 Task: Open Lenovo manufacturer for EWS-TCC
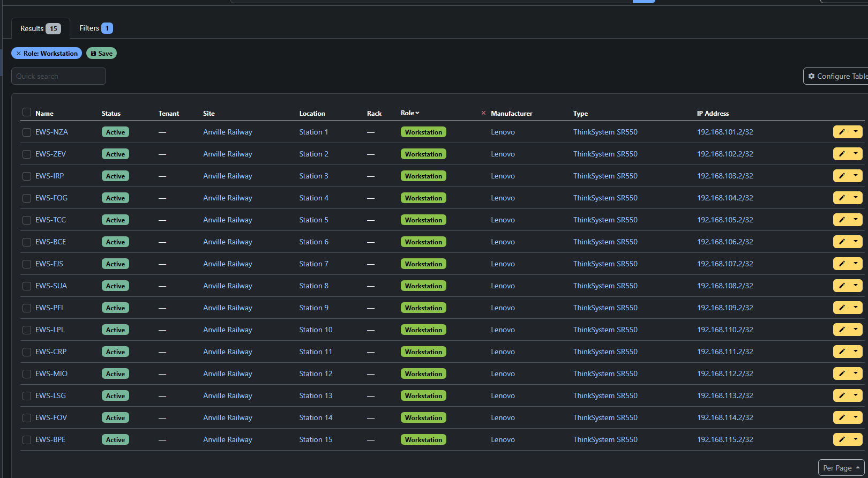click(x=503, y=220)
